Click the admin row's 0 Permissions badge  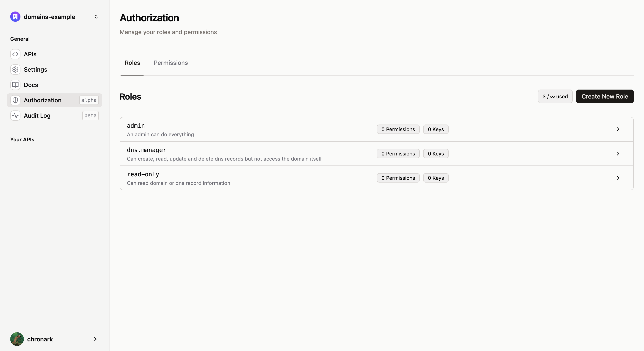pyautogui.click(x=398, y=129)
